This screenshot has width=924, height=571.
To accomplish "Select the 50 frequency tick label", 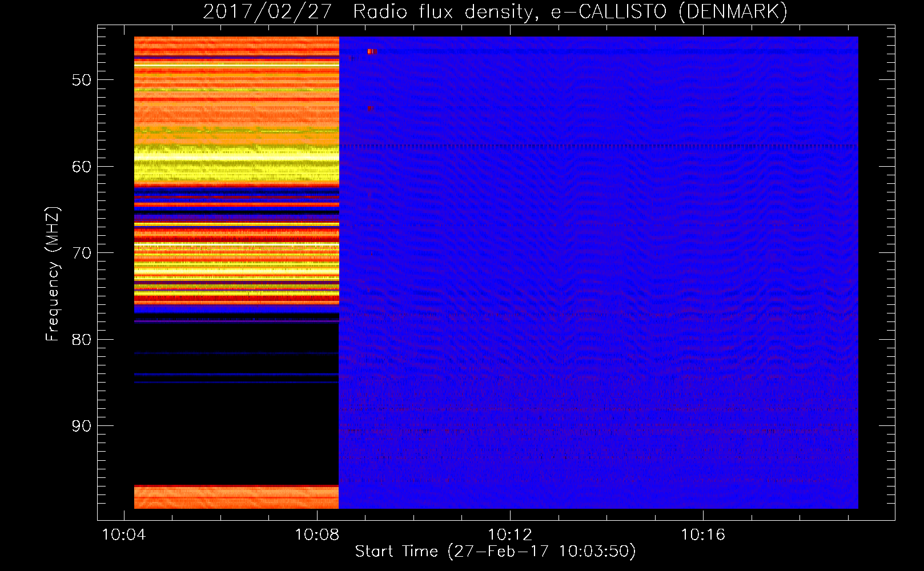I will 82,80.
